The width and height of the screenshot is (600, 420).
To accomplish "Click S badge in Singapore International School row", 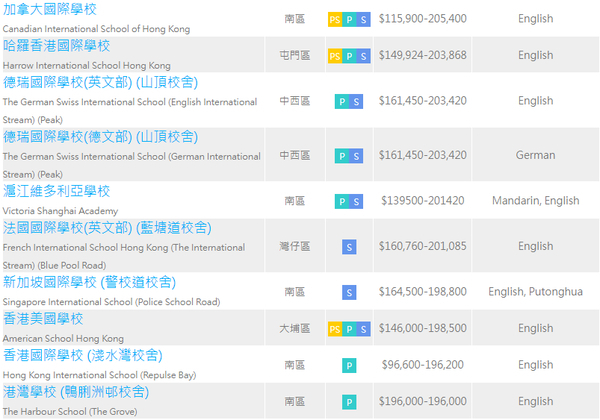I will pyautogui.click(x=349, y=293).
